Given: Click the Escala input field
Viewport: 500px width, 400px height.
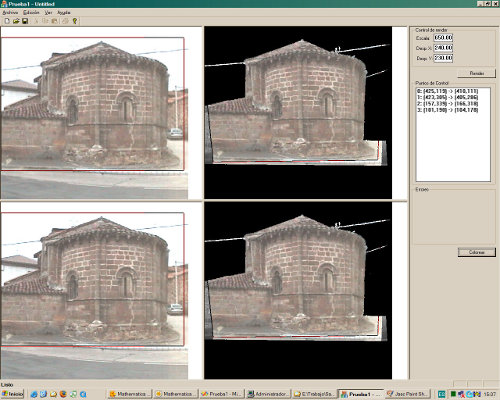Looking at the screenshot, I should pyautogui.click(x=443, y=38).
